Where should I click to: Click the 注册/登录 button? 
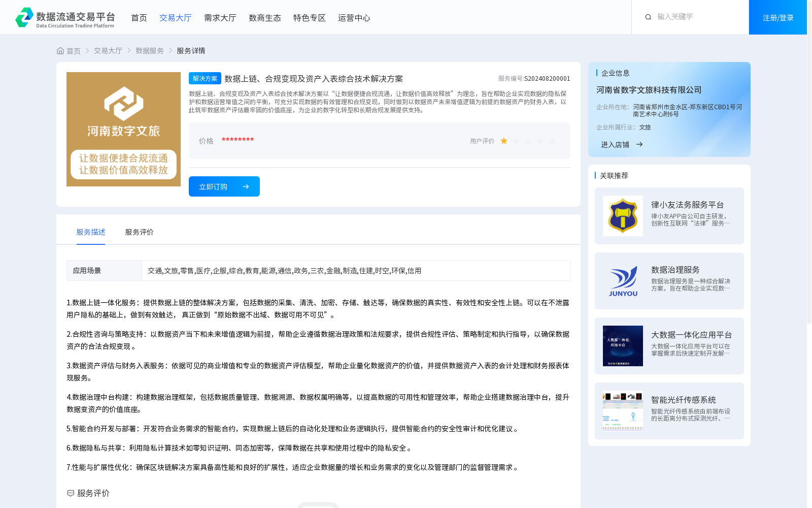pos(778,17)
